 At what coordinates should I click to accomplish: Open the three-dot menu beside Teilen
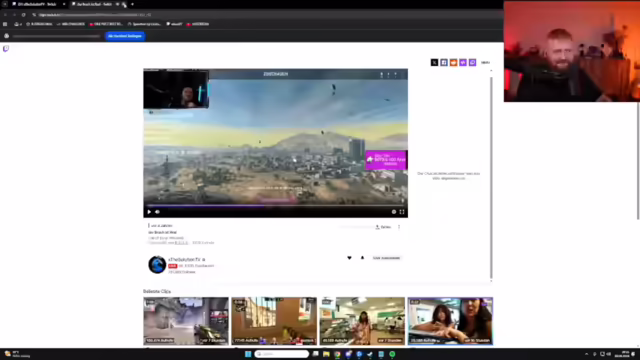[399, 227]
